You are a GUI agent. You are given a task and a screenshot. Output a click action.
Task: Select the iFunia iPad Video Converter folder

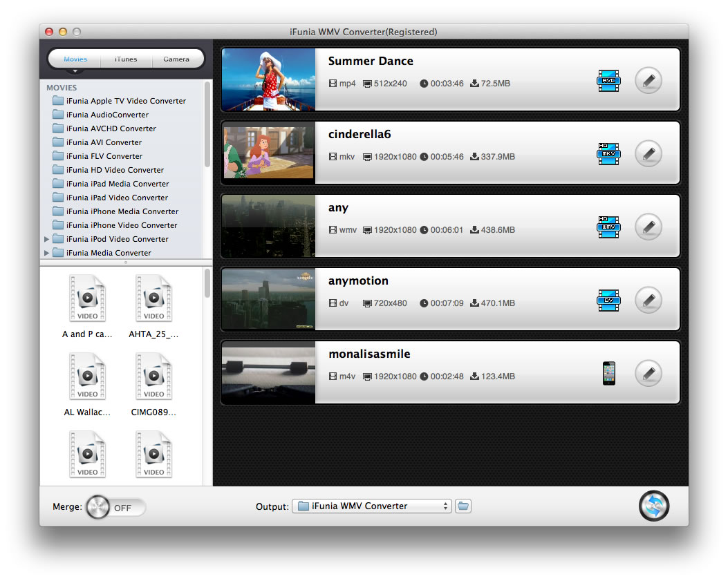point(111,198)
